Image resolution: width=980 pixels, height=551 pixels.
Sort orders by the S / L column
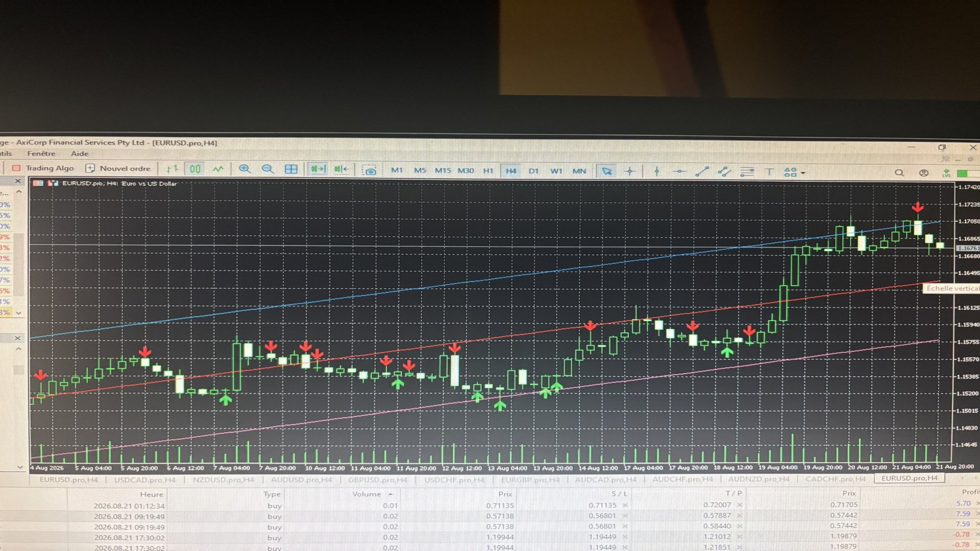point(619,494)
